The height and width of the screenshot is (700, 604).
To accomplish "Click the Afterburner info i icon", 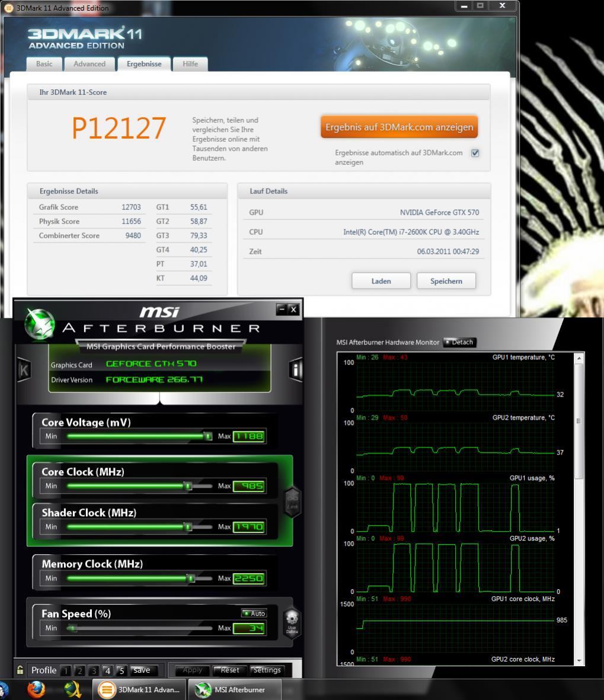I will 296,369.
